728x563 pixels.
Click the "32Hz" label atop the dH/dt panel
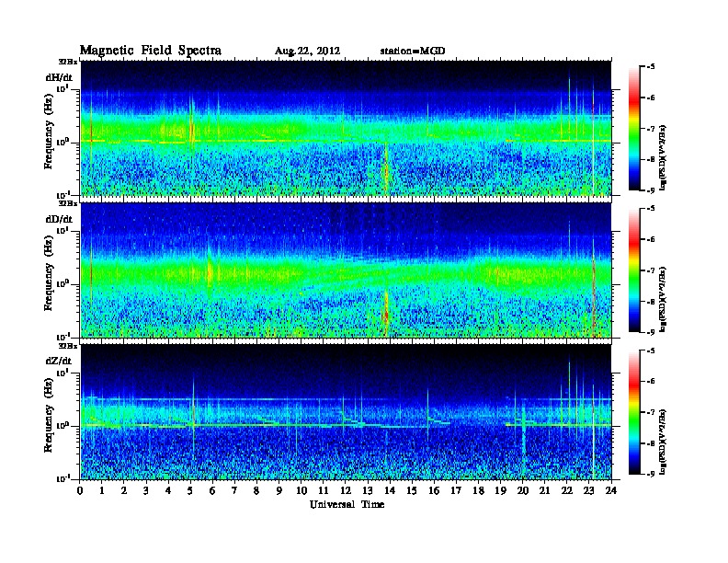tap(68, 62)
